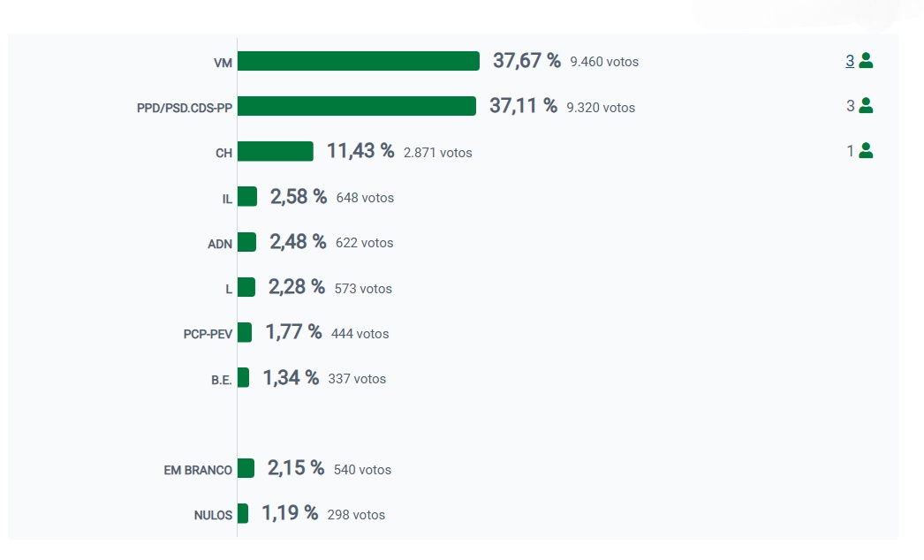Click the "9.320 votos" vote count
This screenshot has width=924, height=560.
(601, 108)
